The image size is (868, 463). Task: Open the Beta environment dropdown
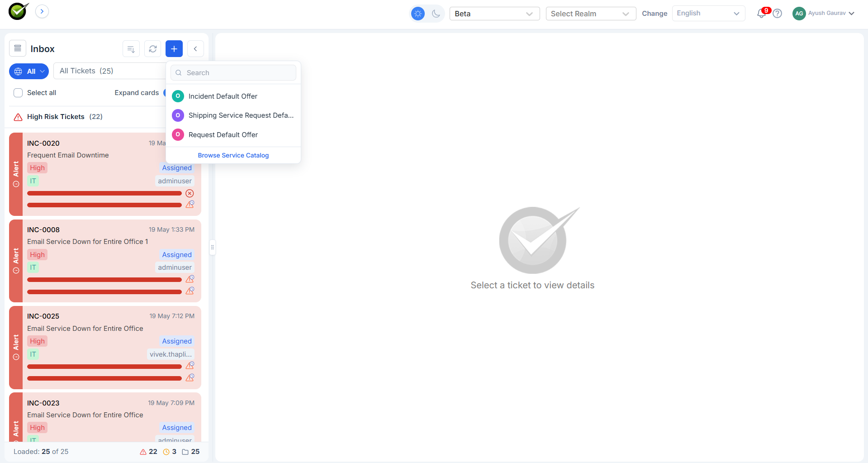click(x=494, y=14)
